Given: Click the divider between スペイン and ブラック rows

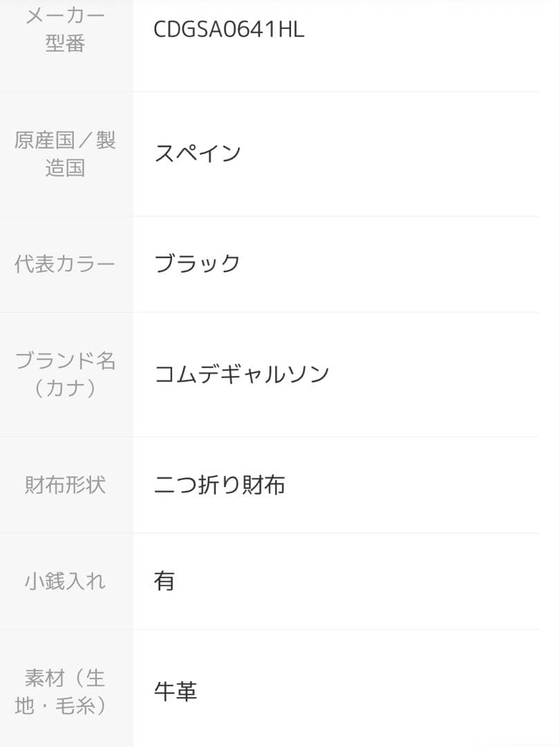Looking at the screenshot, I should 335,216.
